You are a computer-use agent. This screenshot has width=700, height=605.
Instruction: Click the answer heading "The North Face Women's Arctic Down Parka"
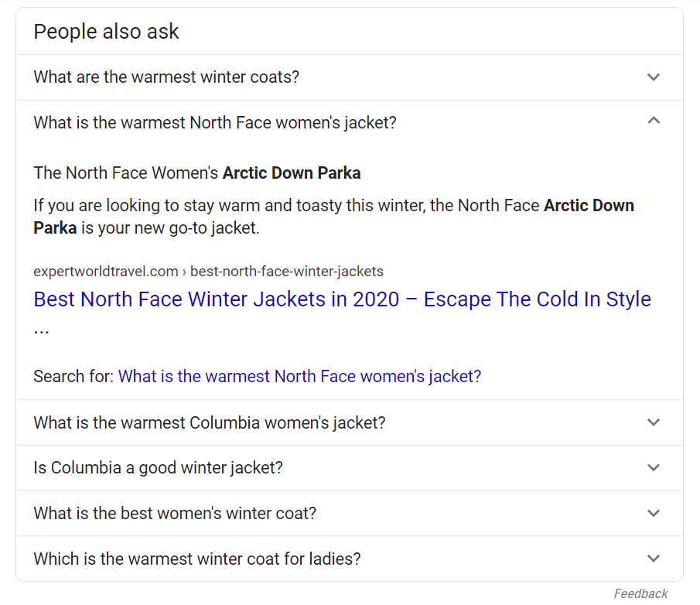tap(197, 173)
